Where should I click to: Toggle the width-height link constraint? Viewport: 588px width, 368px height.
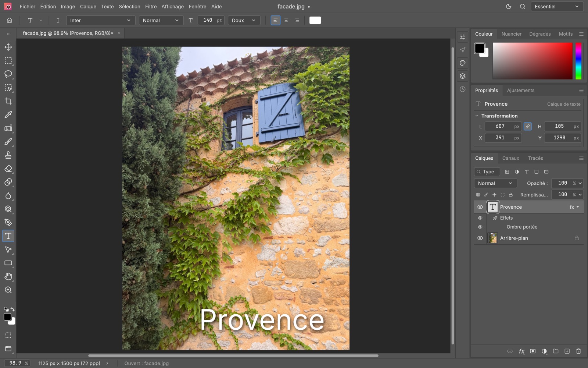pyautogui.click(x=528, y=126)
